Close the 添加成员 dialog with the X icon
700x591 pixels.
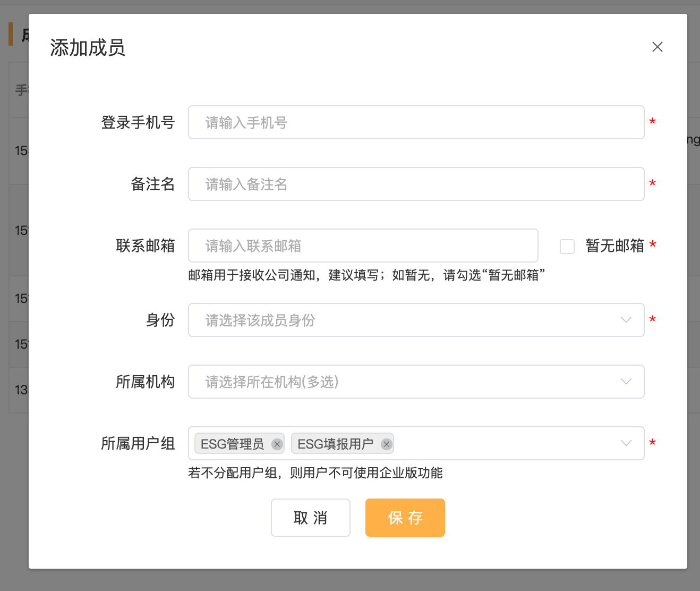(x=657, y=47)
